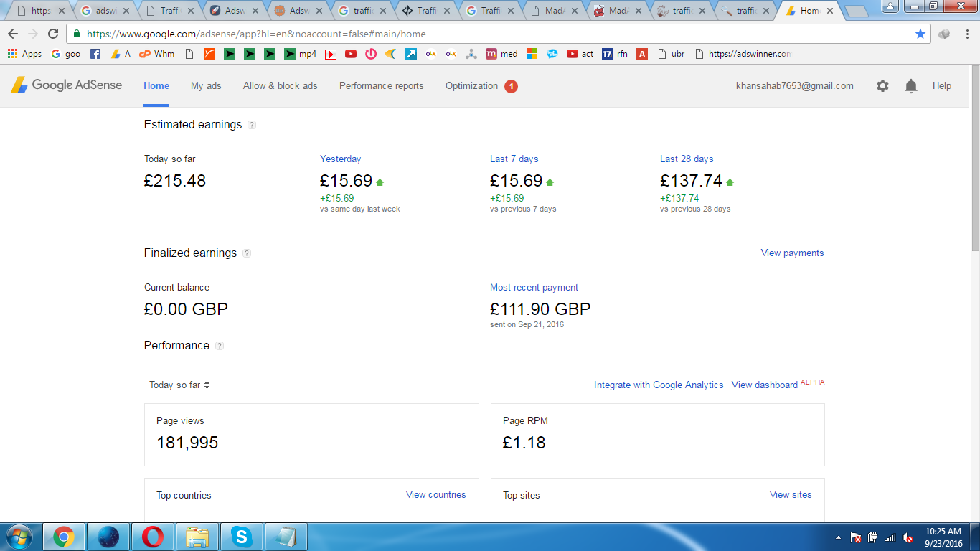Open the notifications bell
Image resolution: width=980 pixels, height=551 pixels.
[911, 85]
